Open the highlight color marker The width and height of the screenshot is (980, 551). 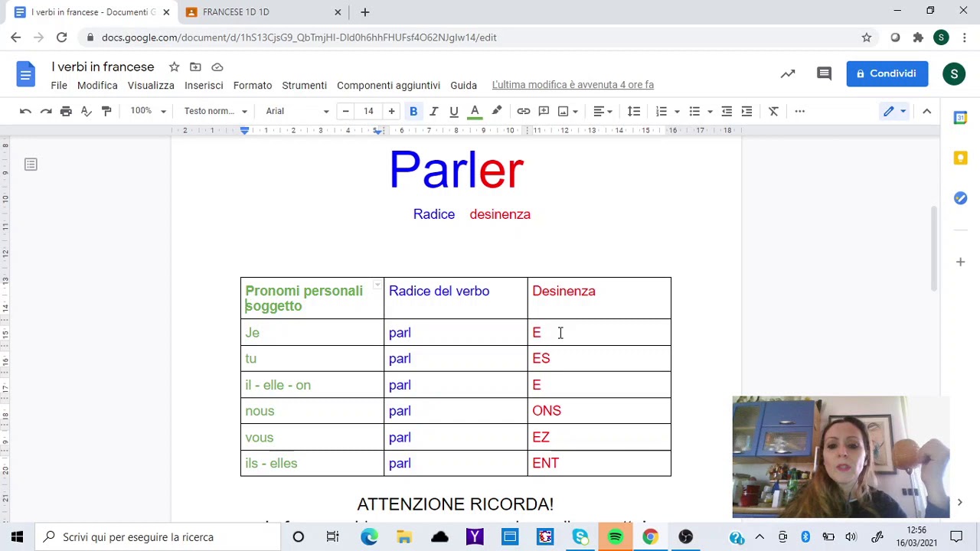497,111
